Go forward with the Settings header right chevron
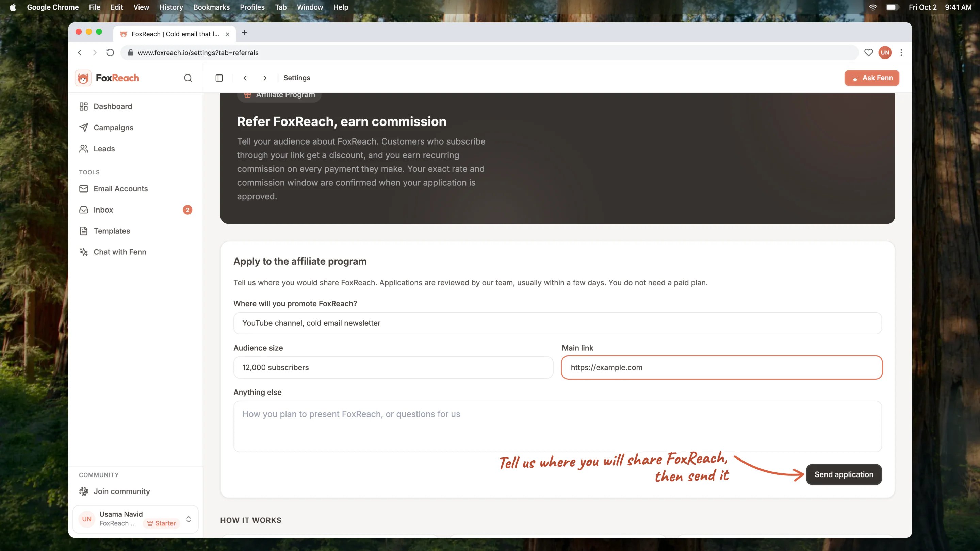The height and width of the screenshot is (551, 980). [x=265, y=78]
